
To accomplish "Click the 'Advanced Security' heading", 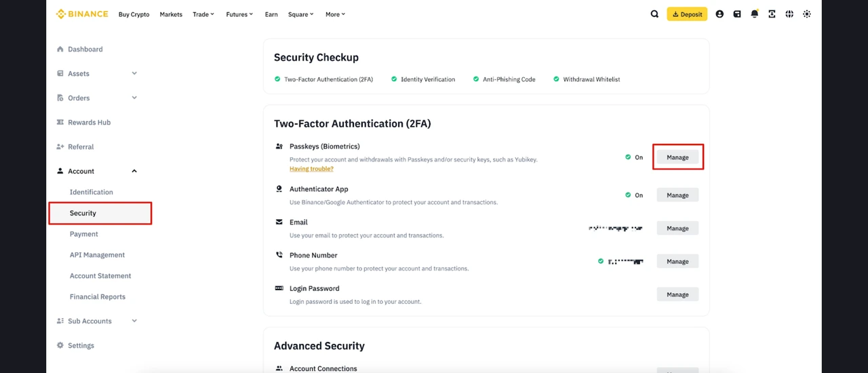I will (x=319, y=346).
